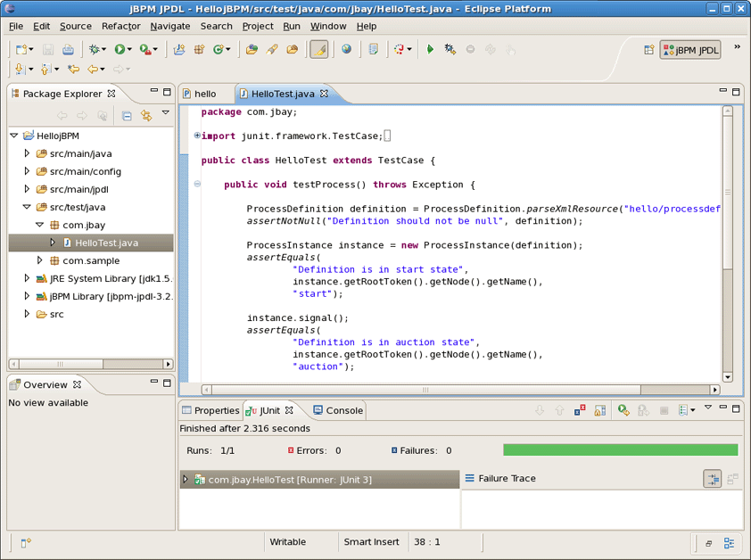Click the globe web browser toolbar icon
Viewport: 751px width, 560px height.
coord(346,50)
